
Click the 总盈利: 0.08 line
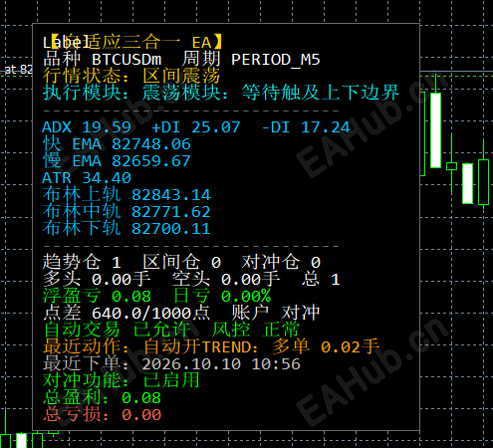point(102,397)
